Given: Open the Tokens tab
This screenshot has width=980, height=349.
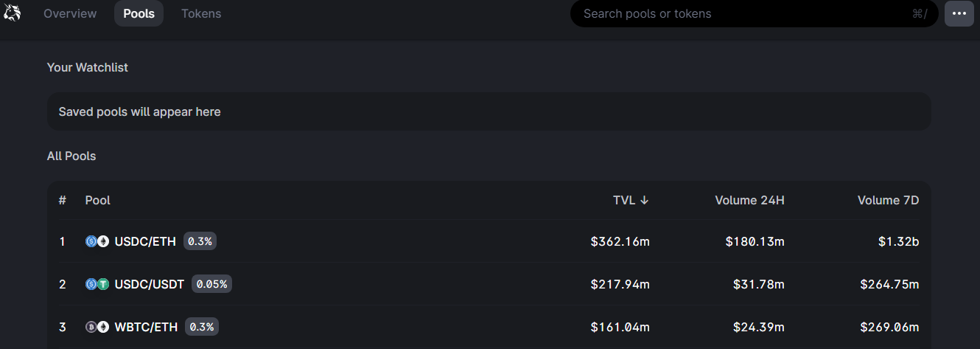Looking at the screenshot, I should pyautogui.click(x=201, y=14).
